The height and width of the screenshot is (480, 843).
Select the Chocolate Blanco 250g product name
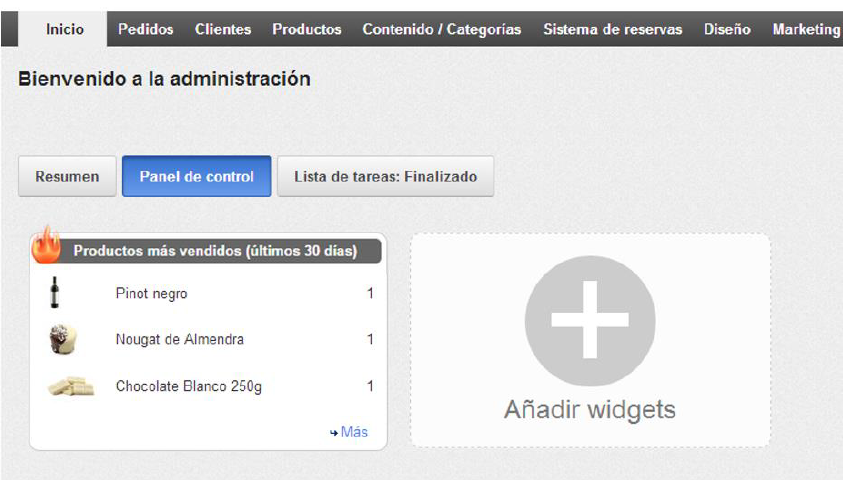[x=188, y=386]
